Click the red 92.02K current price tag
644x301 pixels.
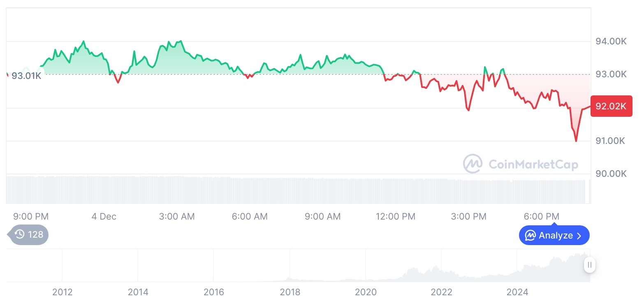point(611,106)
